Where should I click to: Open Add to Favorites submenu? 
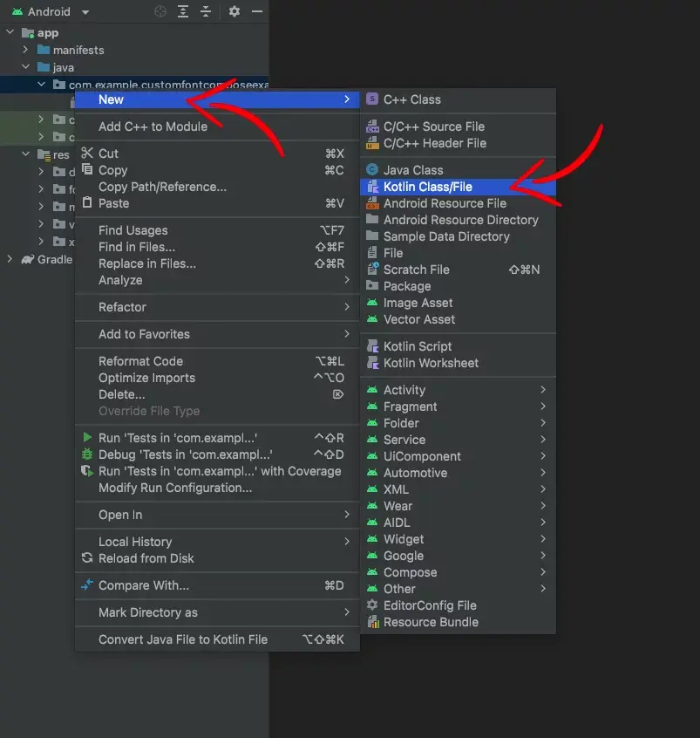pyautogui.click(x=217, y=334)
